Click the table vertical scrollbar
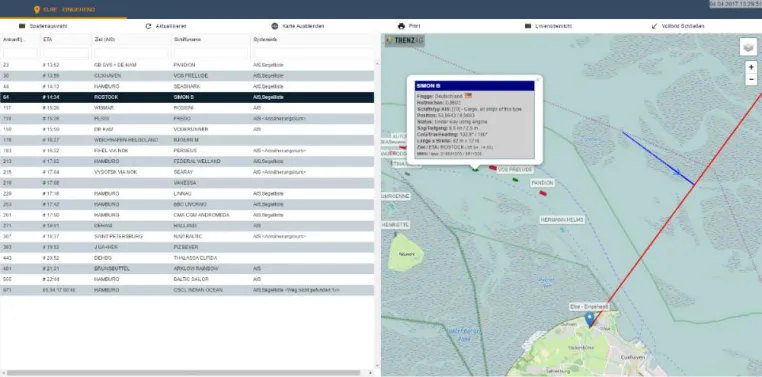Screen dimensions: 762x377 (378, 214)
